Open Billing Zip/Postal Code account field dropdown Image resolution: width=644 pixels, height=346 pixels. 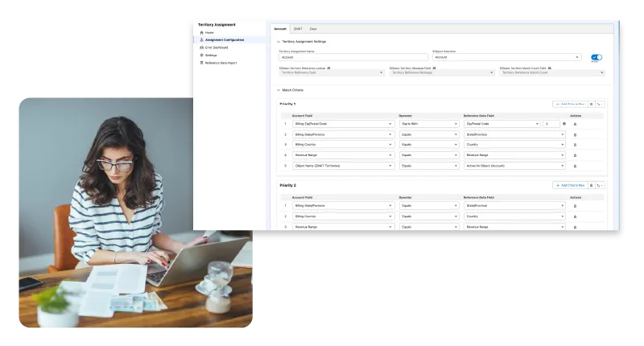coord(343,124)
